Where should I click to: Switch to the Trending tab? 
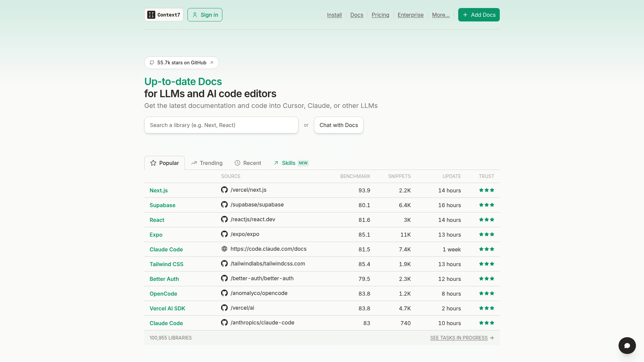click(207, 163)
